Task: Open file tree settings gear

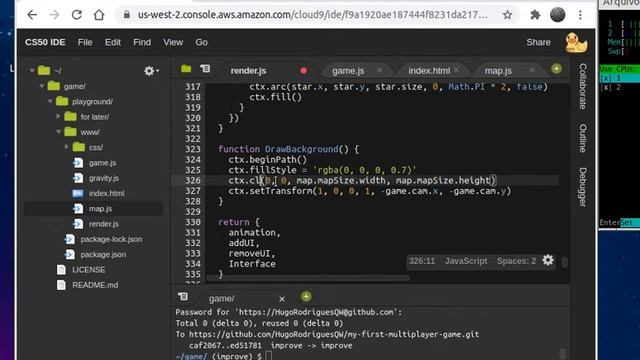Action: coord(151,71)
